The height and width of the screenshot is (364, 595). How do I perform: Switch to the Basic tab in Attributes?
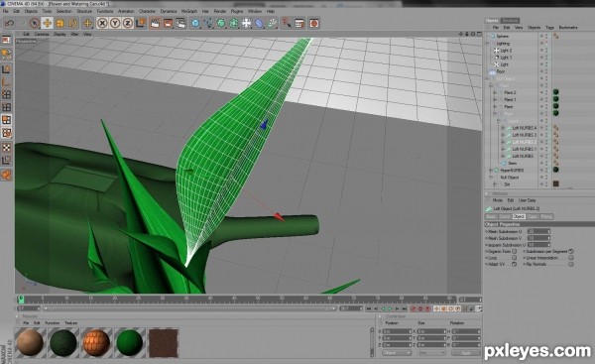click(491, 216)
